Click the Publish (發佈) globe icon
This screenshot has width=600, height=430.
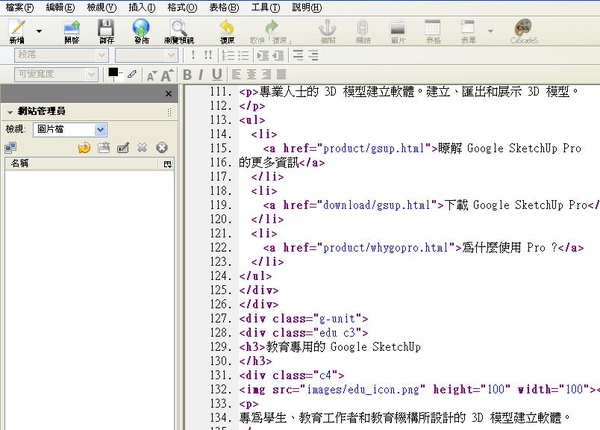click(x=141, y=30)
